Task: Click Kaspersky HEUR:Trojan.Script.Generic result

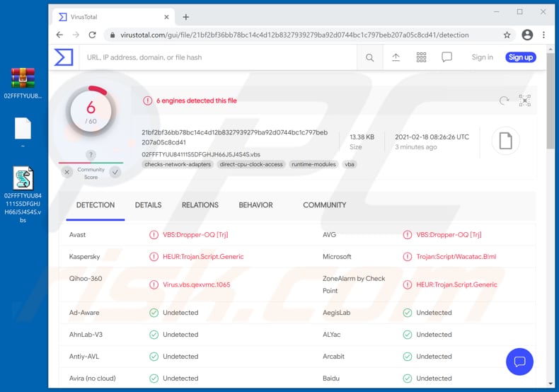Action: 203,257
